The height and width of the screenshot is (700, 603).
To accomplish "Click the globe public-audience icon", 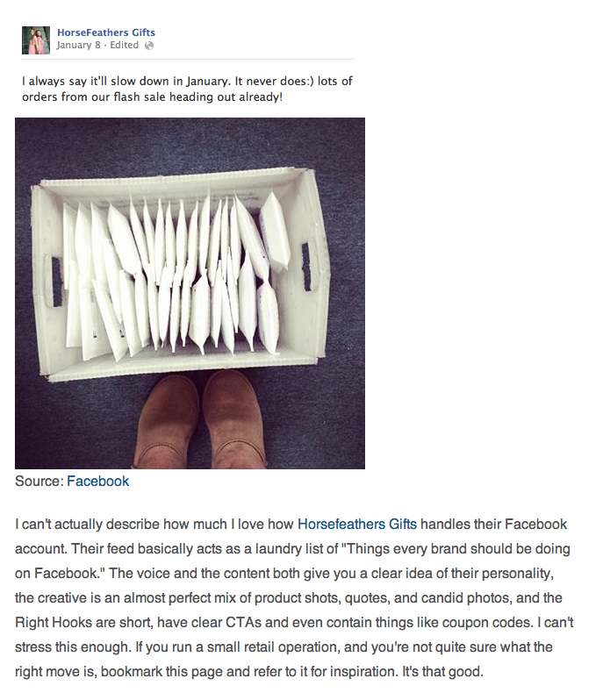I will [149, 46].
